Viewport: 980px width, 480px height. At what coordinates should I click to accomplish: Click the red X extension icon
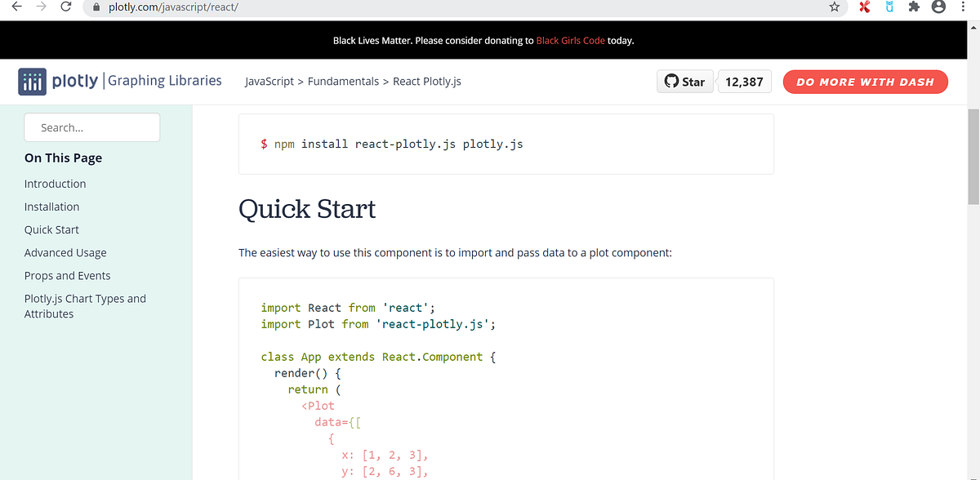pos(865,7)
